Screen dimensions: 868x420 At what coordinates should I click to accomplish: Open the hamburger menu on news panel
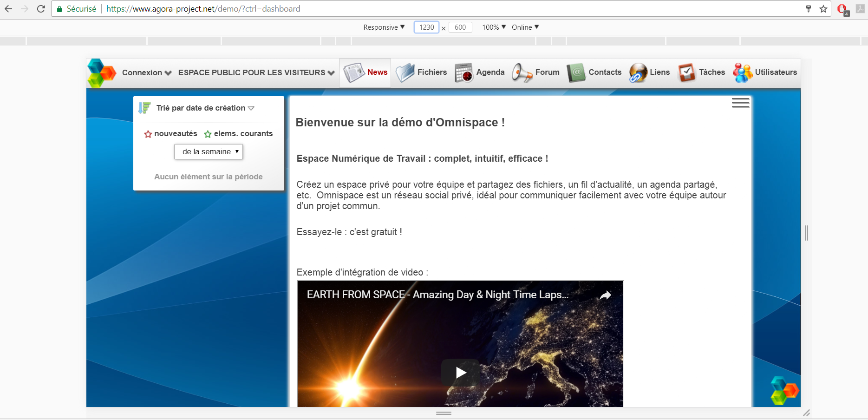point(740,103)
